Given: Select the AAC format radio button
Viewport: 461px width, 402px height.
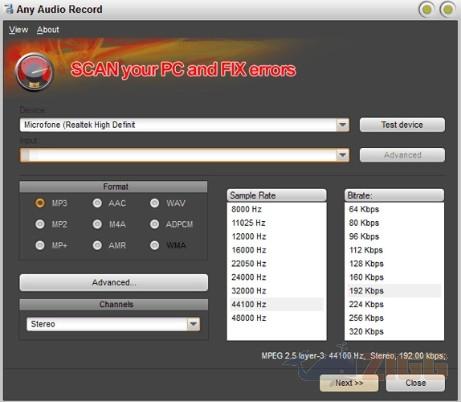Looking at the screenshot, I should pyautogui.click(x=97, y=203).
